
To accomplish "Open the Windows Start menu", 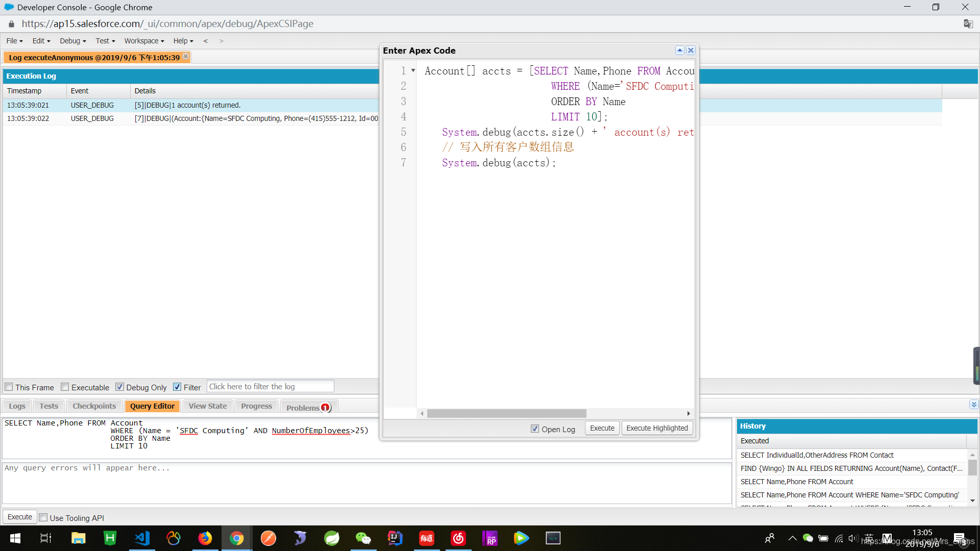I will pyautogui.click(x=15, y=538).
